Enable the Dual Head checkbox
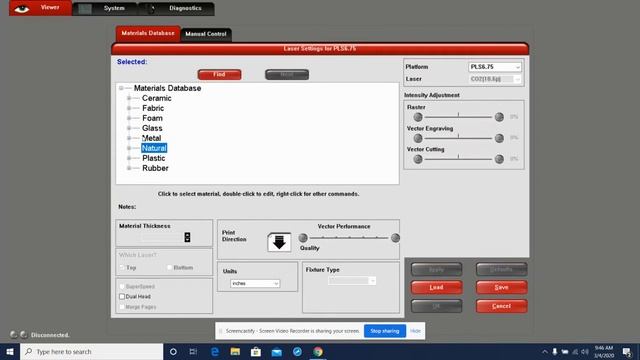The image size is (640, 360). pos(122,297)
